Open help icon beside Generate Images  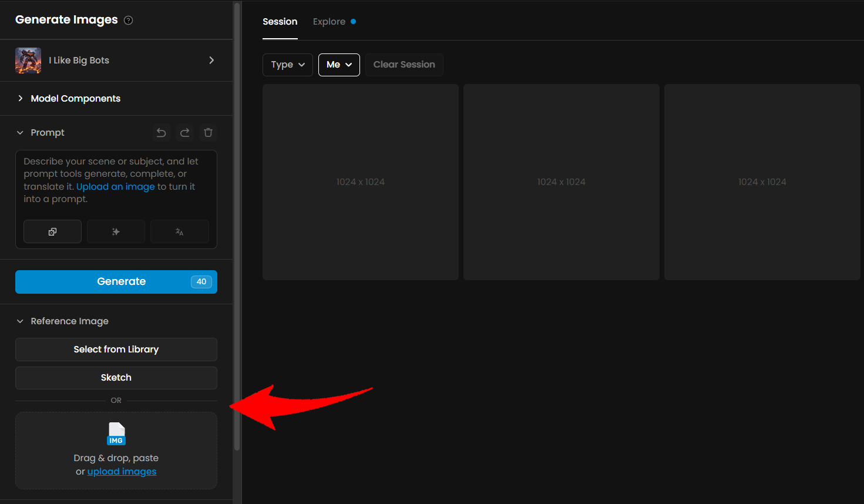point(129,21)
